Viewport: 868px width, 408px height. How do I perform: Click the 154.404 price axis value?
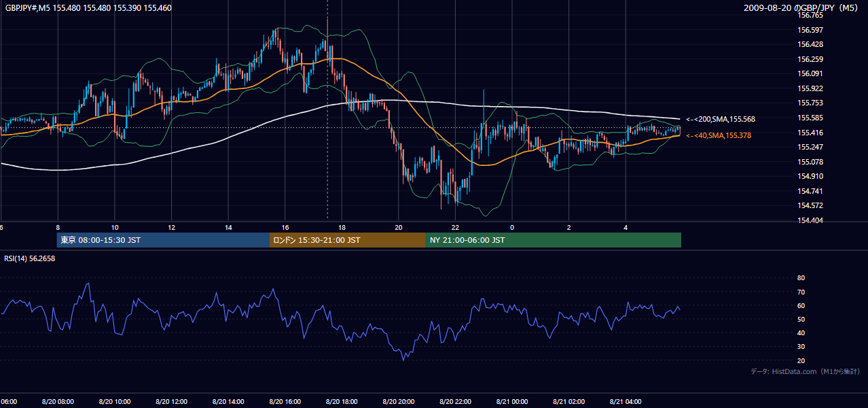tap(810, 220)
